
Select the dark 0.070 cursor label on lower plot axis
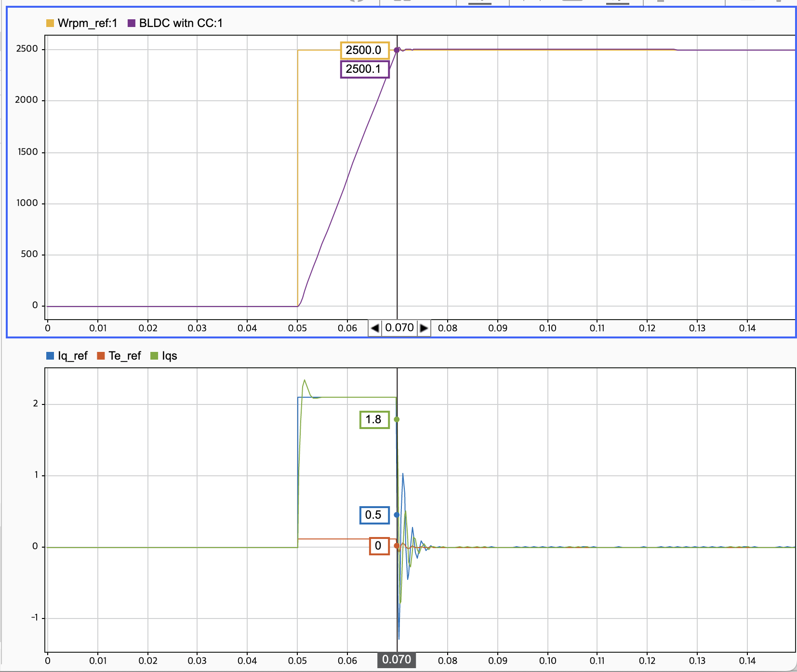tap(397, 660)
